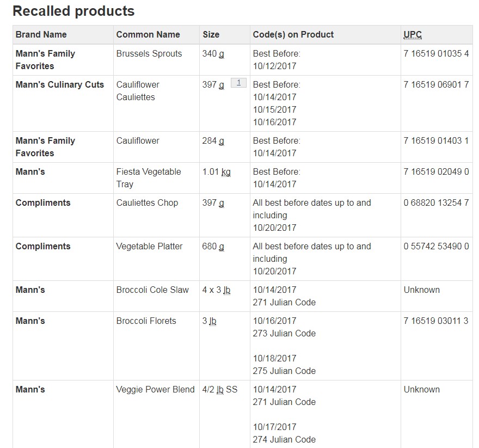Screen dimensions: 479x448
Task: Click the Veggie Power Blend entry
Action: pyautogui.click(x=155, y=389)
